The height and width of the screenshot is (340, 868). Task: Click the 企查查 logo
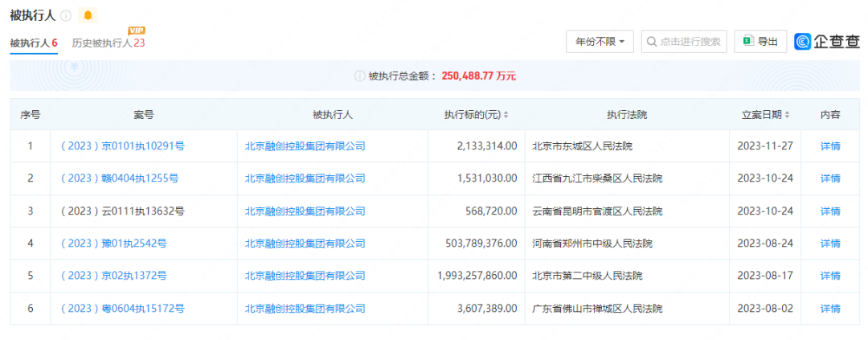coord(827,42)
